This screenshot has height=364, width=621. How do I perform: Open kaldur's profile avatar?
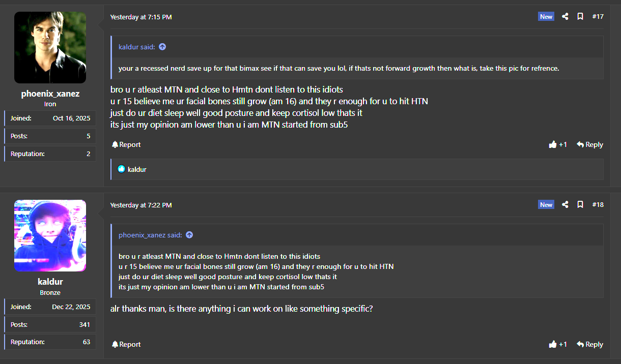click(x=50, y=235)
